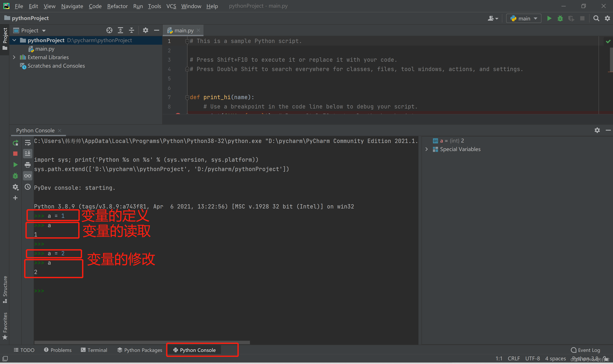Add a new console with plus icon
This screenshot has width=613, height=364.
(x=15, y=198)
